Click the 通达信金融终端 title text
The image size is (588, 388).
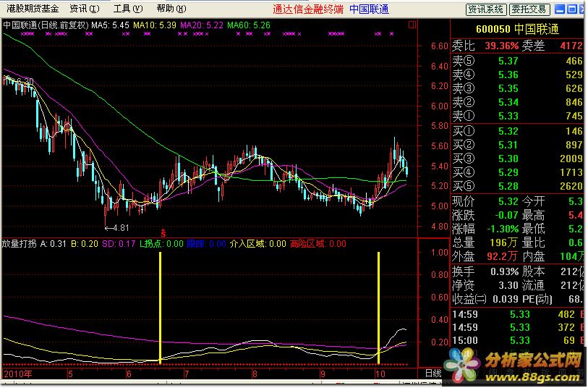tap(308, 9)
